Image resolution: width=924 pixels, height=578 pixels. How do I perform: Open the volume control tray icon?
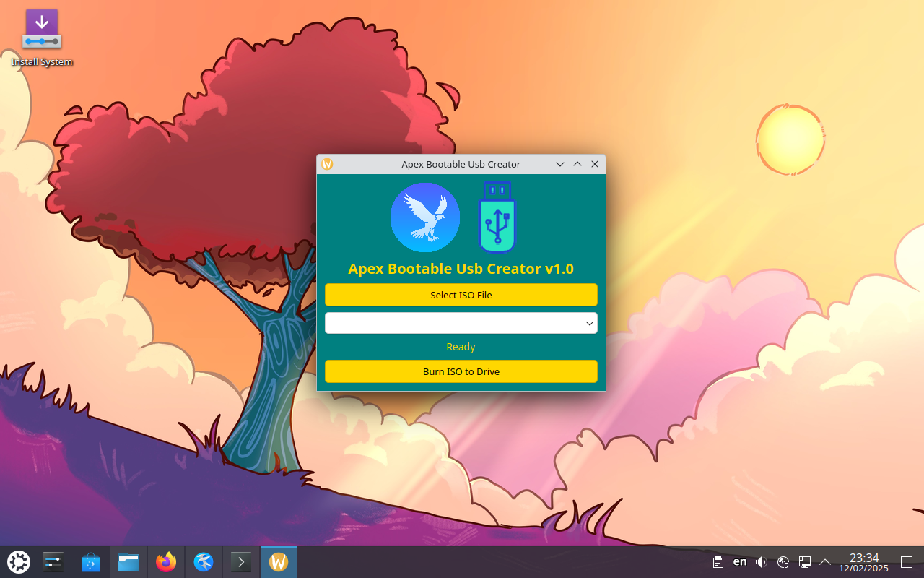tap(761, 562)
